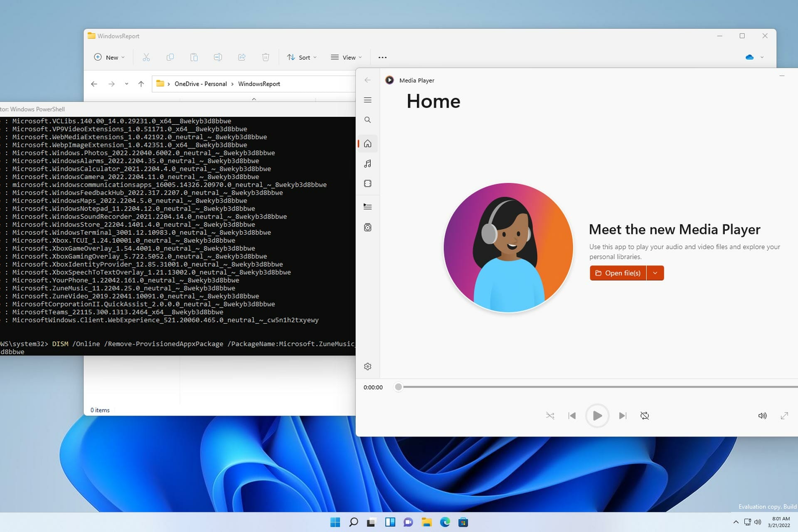Select Home in Media Player sidebar
798x532 pixels.
coord(367,143)
